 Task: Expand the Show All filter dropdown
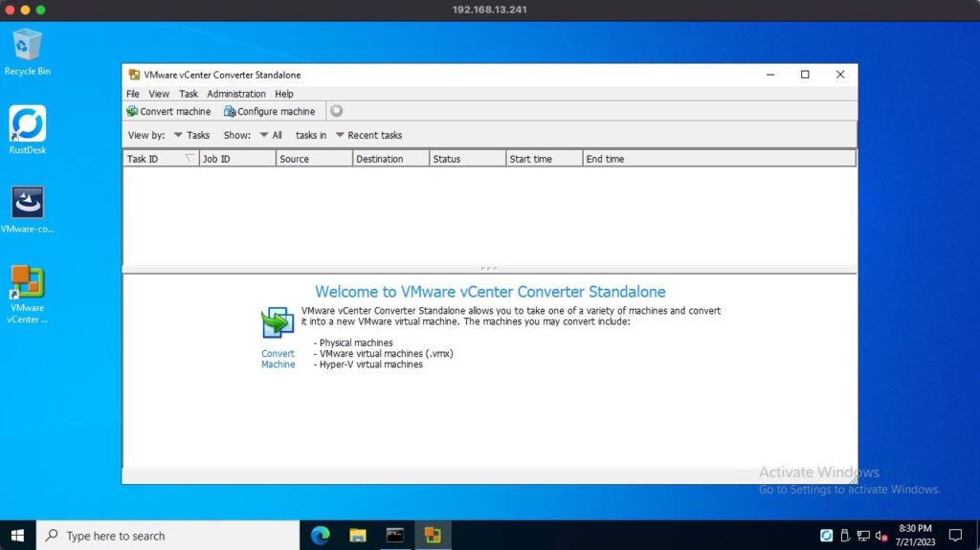(x=271, y=135)
